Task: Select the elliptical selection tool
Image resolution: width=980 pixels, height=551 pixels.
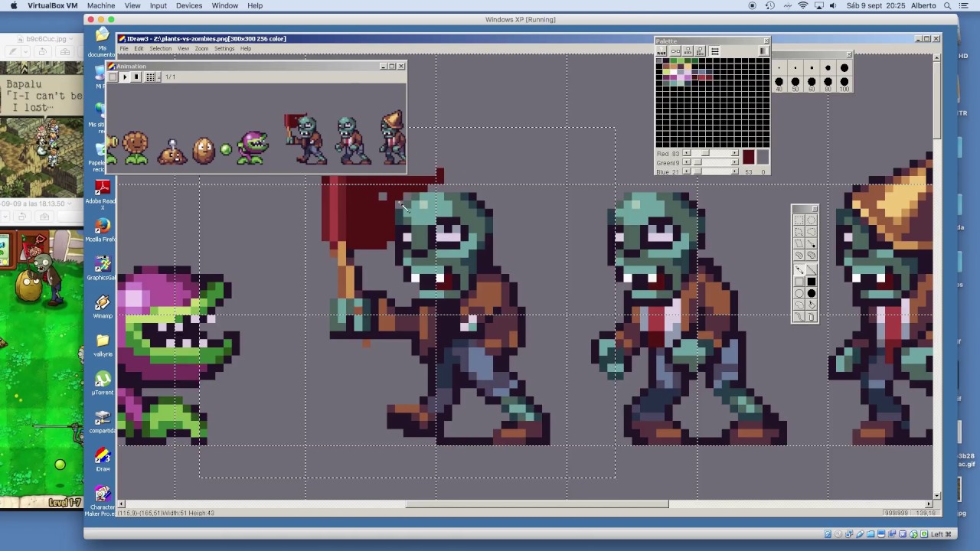Action: 811,220
